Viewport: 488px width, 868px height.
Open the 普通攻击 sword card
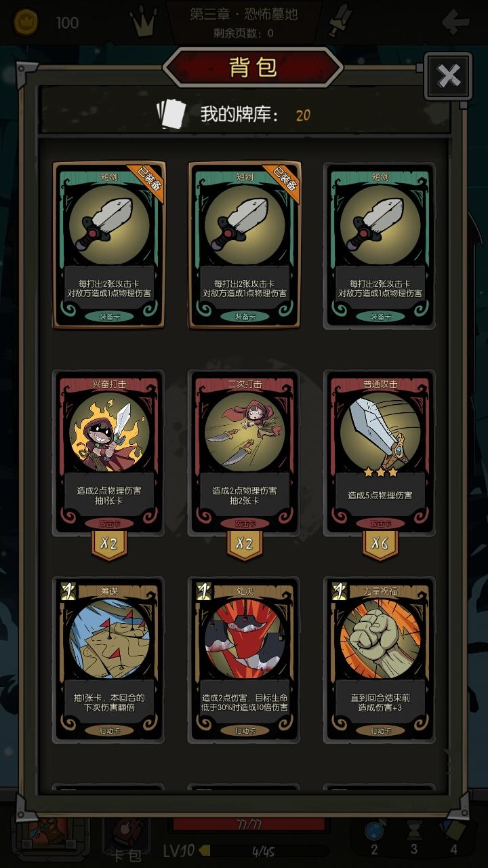point(380,452)
